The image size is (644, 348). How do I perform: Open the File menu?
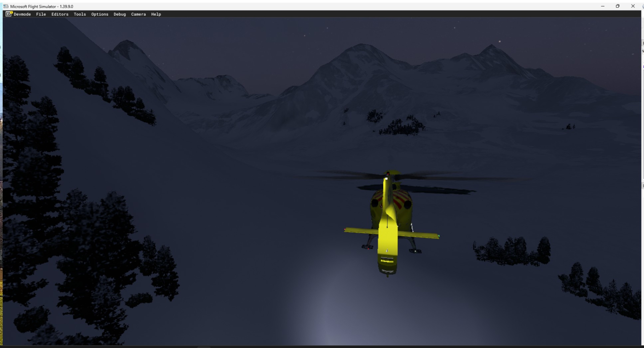click(41, 14)
